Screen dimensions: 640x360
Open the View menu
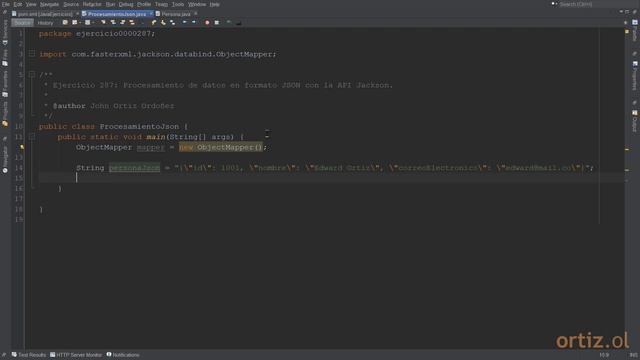tap(31, 4)
